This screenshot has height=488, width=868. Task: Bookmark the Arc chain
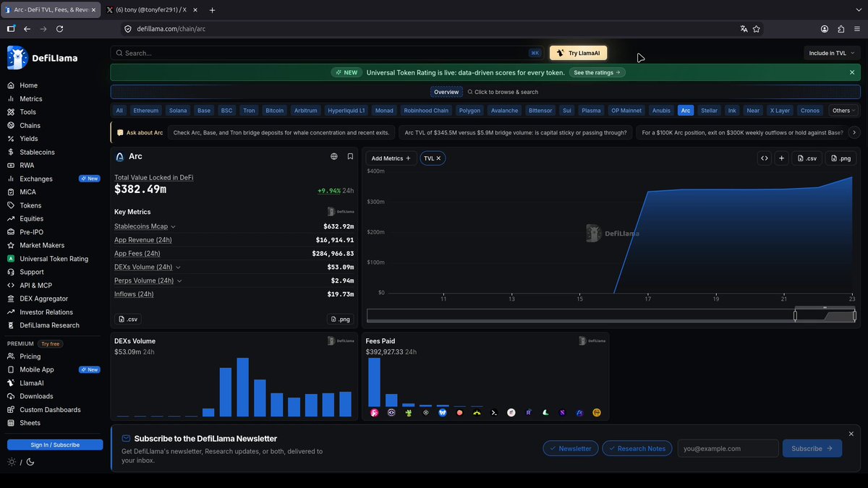[x=350, y=156]
